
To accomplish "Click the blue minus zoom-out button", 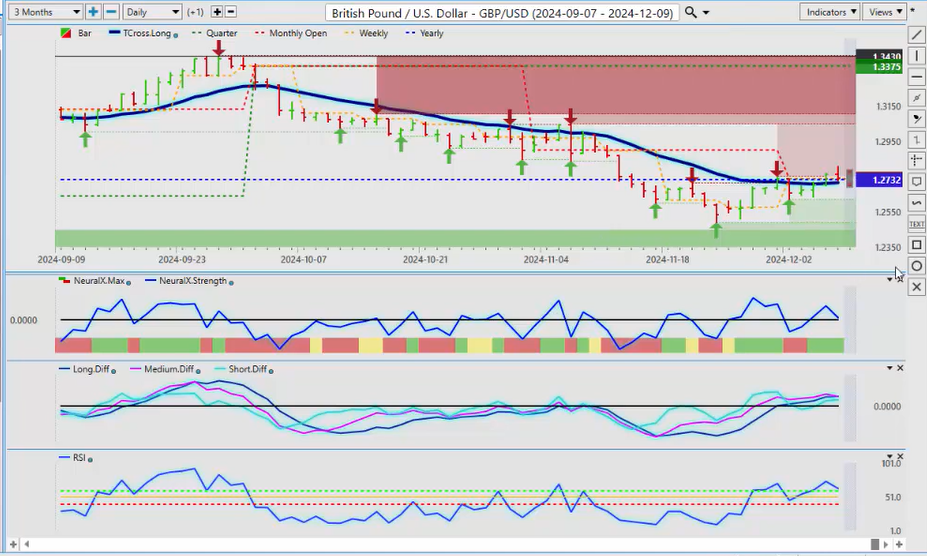I will pos(111,12).
